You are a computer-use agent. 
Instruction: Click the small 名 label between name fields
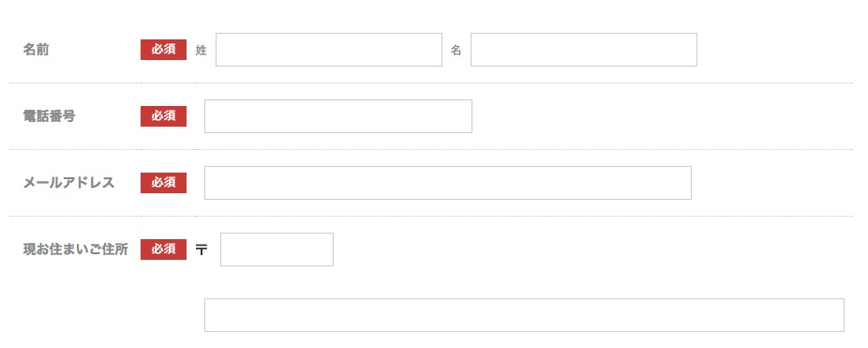click(456, 50)
